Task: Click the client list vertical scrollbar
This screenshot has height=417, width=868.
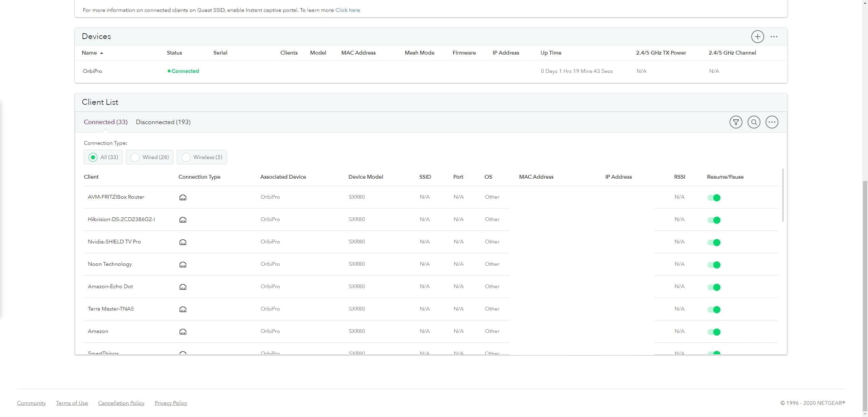Action: coord(783,195)
